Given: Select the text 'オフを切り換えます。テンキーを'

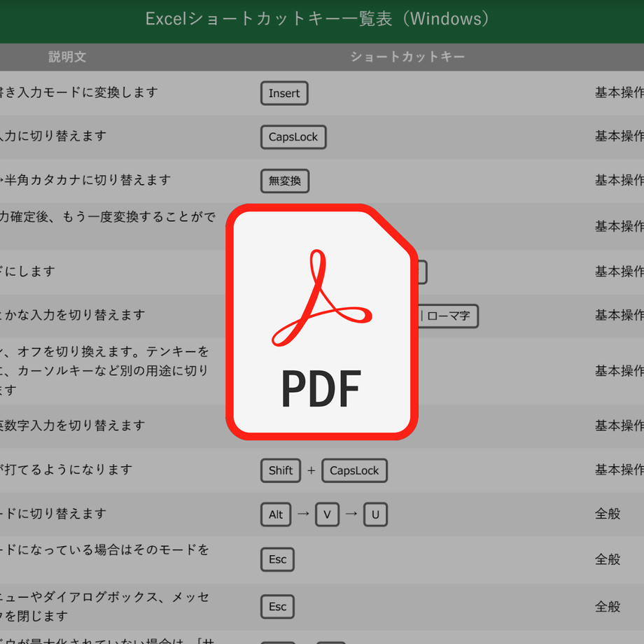Looking at the screenshot, I should coord(113,351).
